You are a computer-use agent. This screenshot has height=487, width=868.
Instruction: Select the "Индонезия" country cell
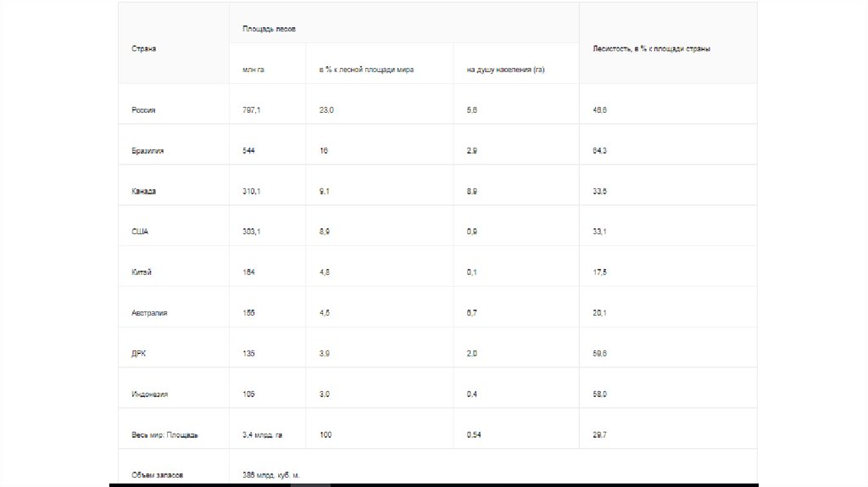point(150,395)
